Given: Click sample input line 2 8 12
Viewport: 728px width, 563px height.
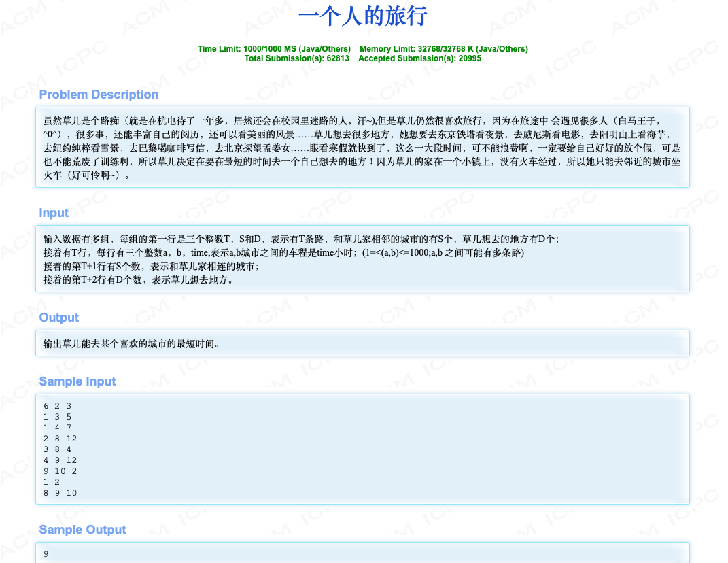Looking at the screenshot, I should (x=60, y=439).
